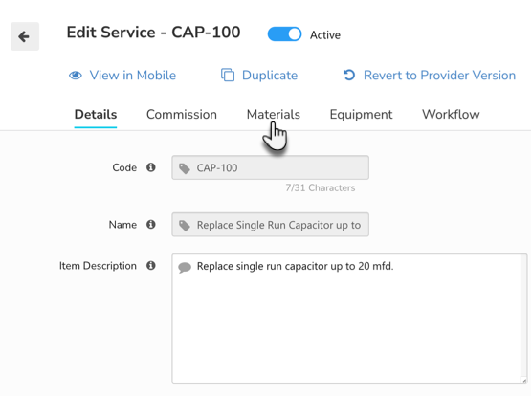The height and width of the screenshot is (396, 532).
Task: Click the 'Edit Service - CAP-100' heading
Action: pyautogui.click(x=153, y=33)
